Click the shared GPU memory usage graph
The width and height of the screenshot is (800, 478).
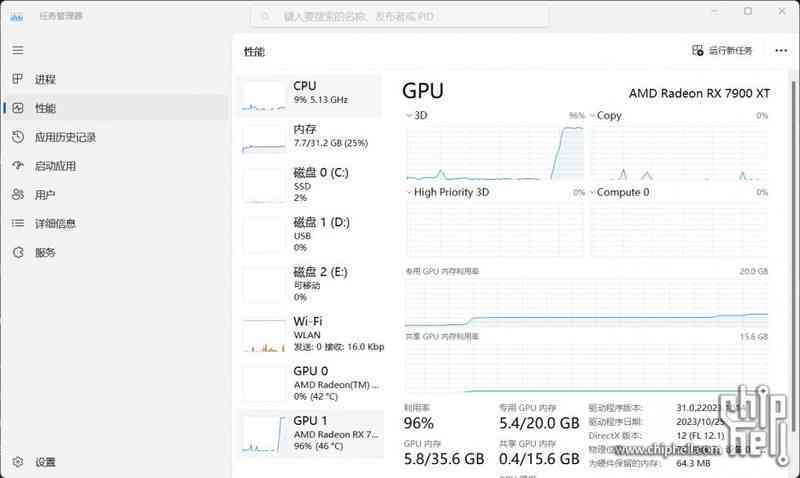pyautogui.click(x=587, y=367)
